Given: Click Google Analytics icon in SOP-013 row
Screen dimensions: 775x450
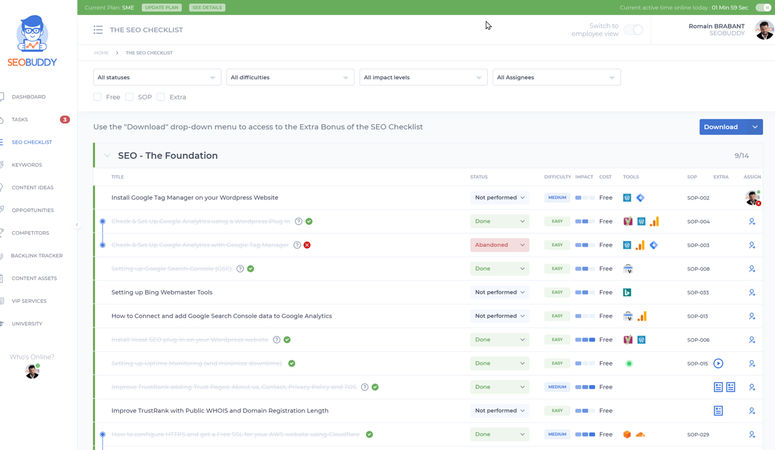Looking at the screenshot, I should click(642, 316).
